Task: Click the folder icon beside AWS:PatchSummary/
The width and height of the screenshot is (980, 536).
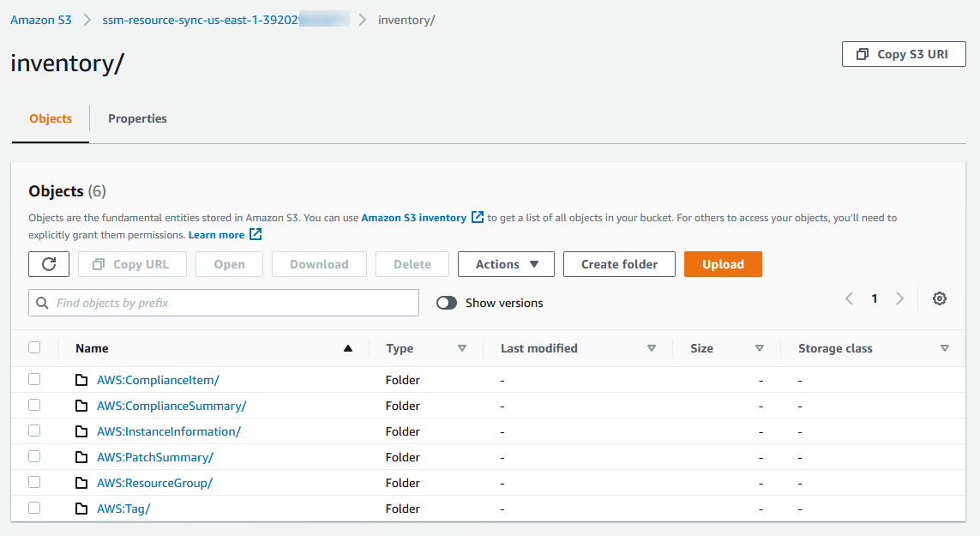Action: tap(81, 456)
